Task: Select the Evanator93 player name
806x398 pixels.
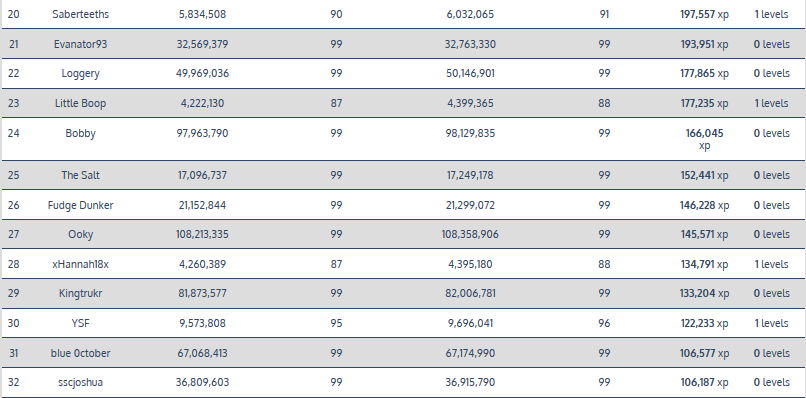Action: tap(81, 44)
